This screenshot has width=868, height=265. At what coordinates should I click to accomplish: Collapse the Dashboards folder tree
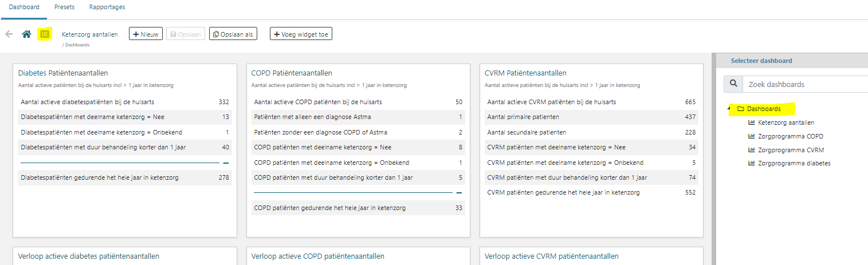pos(730,109)
